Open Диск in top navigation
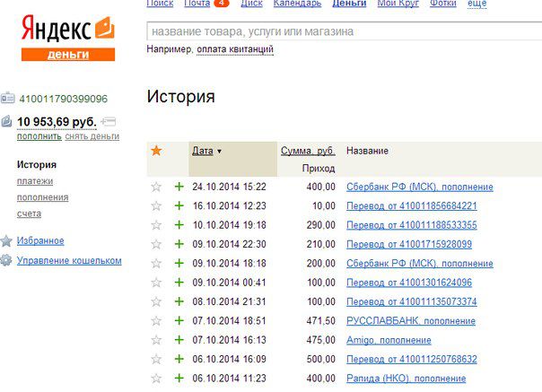The image size is (542, 392). click(251, 4)
